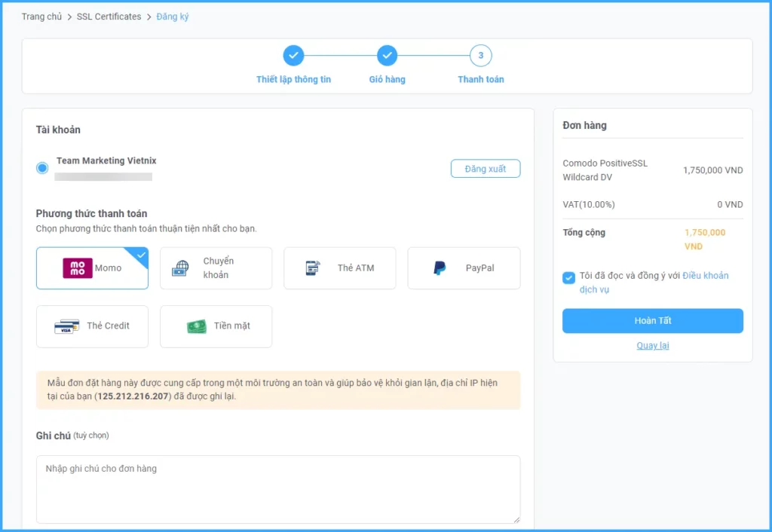Click the Quay lại link
This screenshot has width=772, height=532.
click(x=652, y=346)
